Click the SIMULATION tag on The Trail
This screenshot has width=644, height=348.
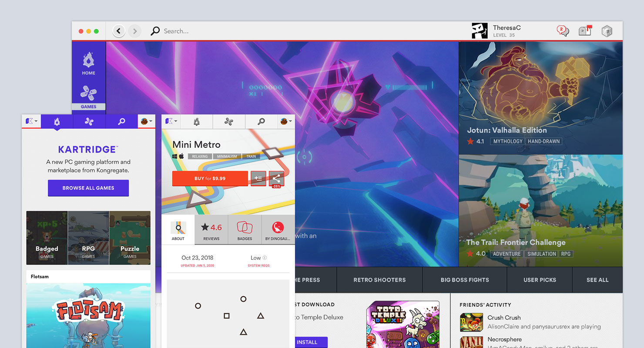[x=542, y=254]
